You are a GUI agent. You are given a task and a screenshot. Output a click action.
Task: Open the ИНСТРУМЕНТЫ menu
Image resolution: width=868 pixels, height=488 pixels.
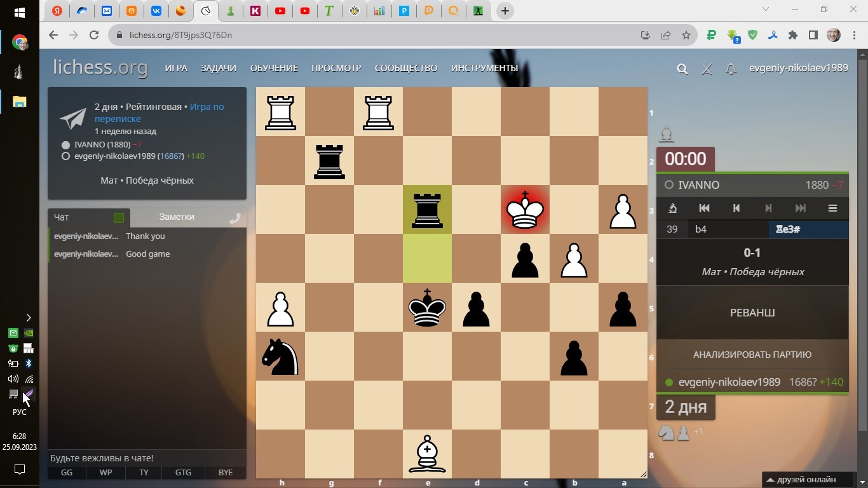coord(485,68)
